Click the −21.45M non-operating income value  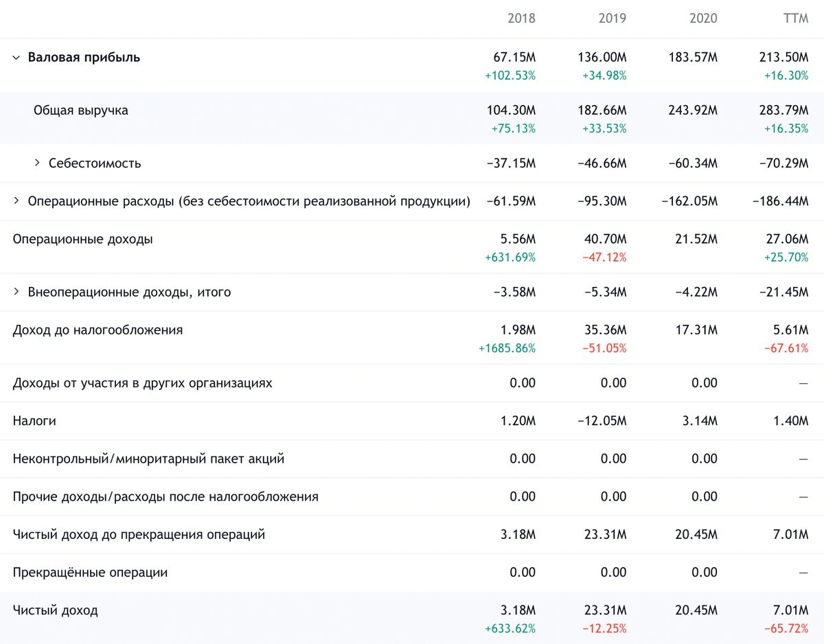coord(784,292)
